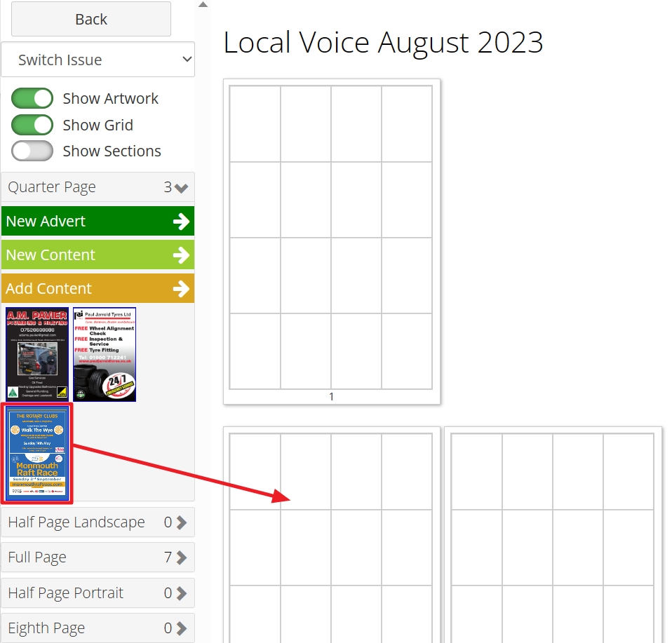Click the New Content button
This screenshot has height=643, width=672.
click(x=98, y=255)
